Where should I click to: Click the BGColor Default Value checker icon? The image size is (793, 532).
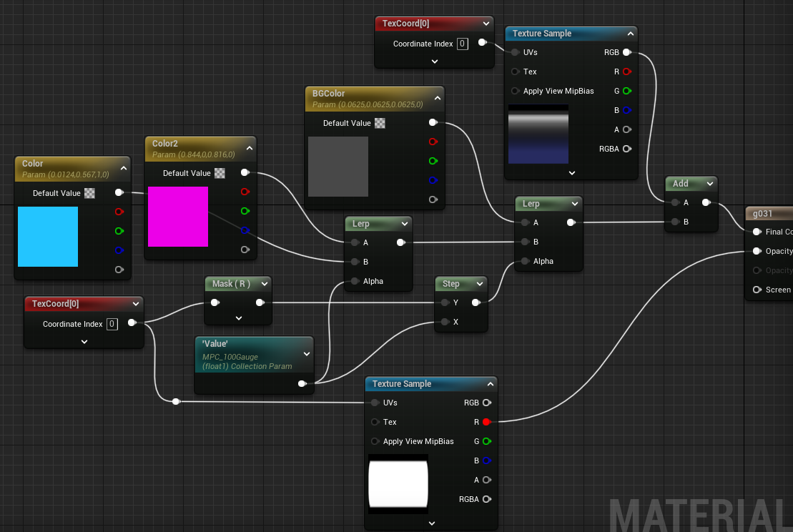point(380,123)
